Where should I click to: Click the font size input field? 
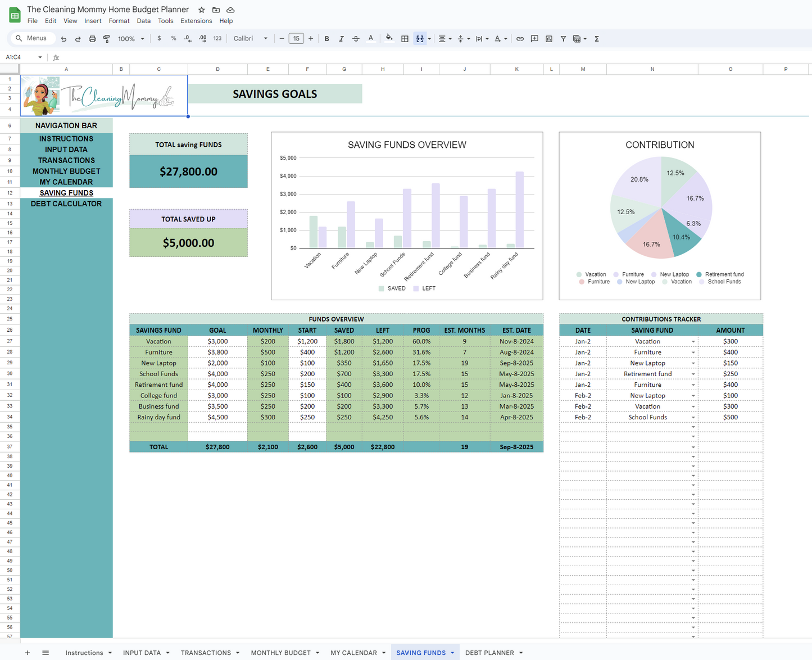coord(296,39)
